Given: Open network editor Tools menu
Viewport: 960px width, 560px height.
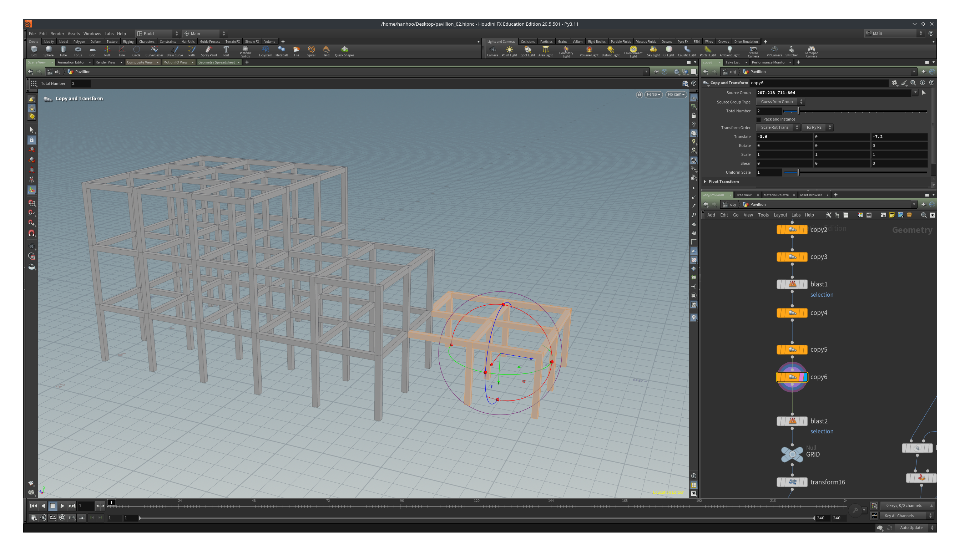Looking at the screenshot, I should point(763,215).
